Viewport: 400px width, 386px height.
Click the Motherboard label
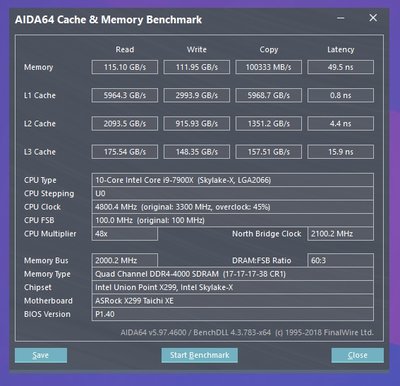coord(48,301)
